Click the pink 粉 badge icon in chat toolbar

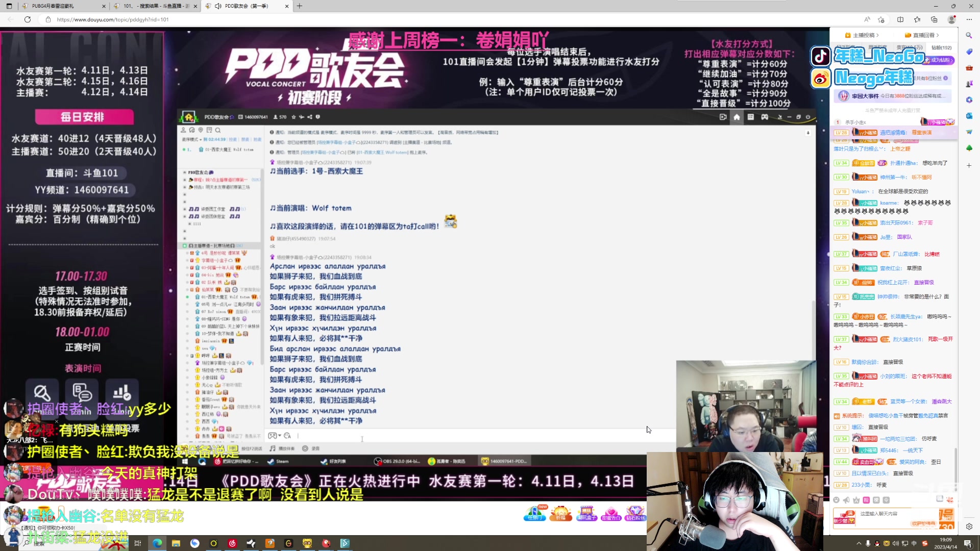pyautogui.click(x=866, y=500)
